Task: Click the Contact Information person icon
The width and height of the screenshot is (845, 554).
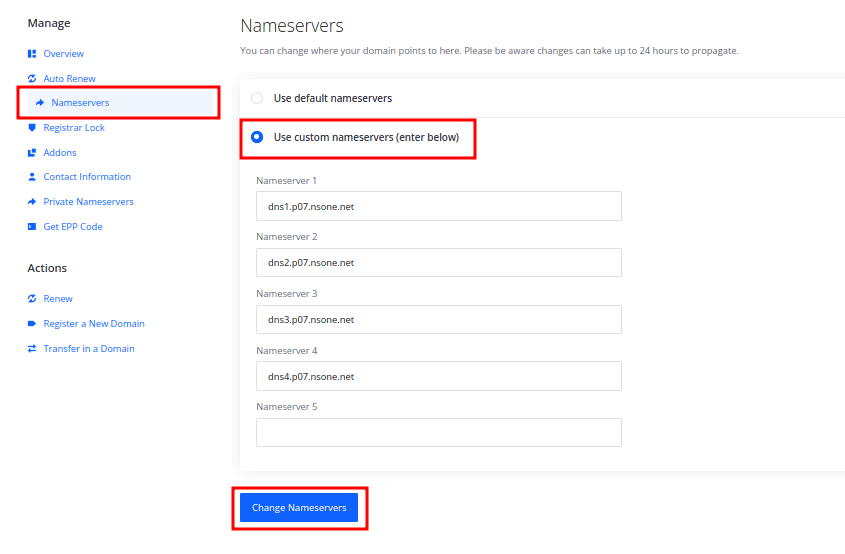Action: tap(32, 177)
